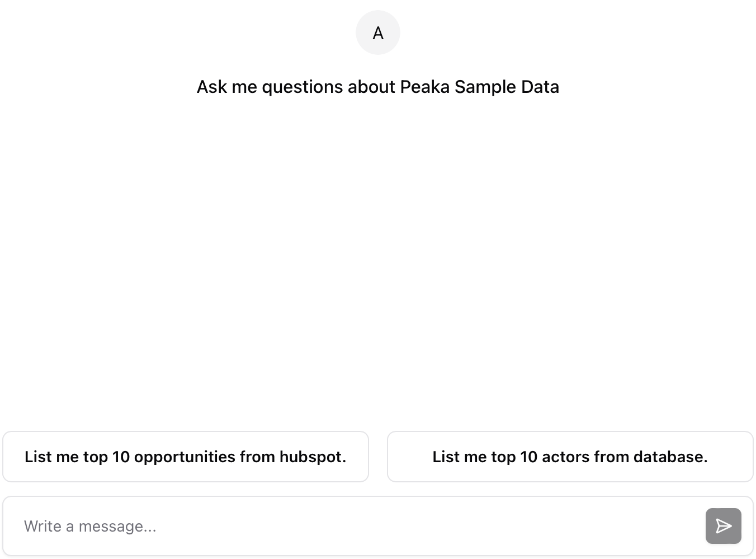The height and width of the screenshot is (559, 756).
Task: Click the letter A in the gray circle
Action: (x=378, y=33)
